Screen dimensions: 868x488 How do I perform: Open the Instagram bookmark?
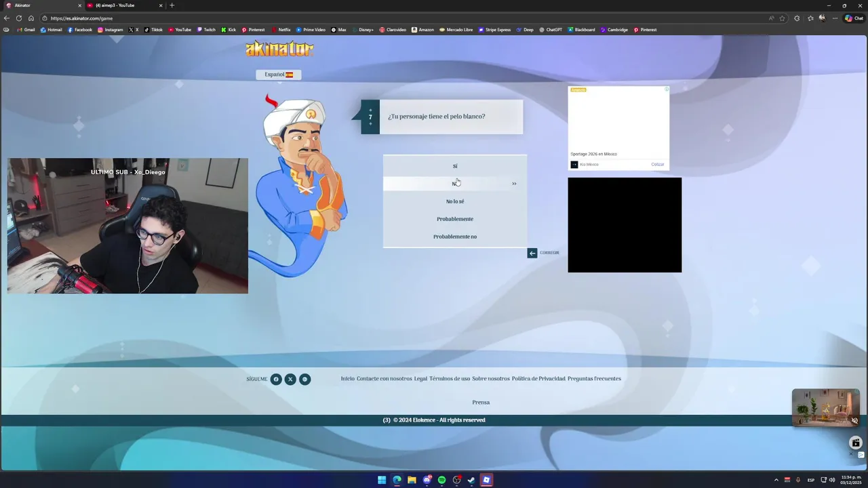click(x=111, y=30)
